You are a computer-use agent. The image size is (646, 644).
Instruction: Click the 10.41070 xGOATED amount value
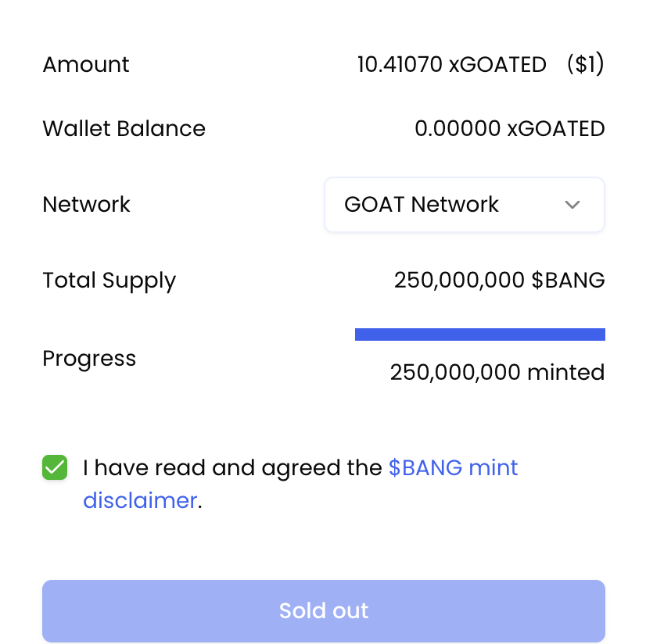(451, 64)
